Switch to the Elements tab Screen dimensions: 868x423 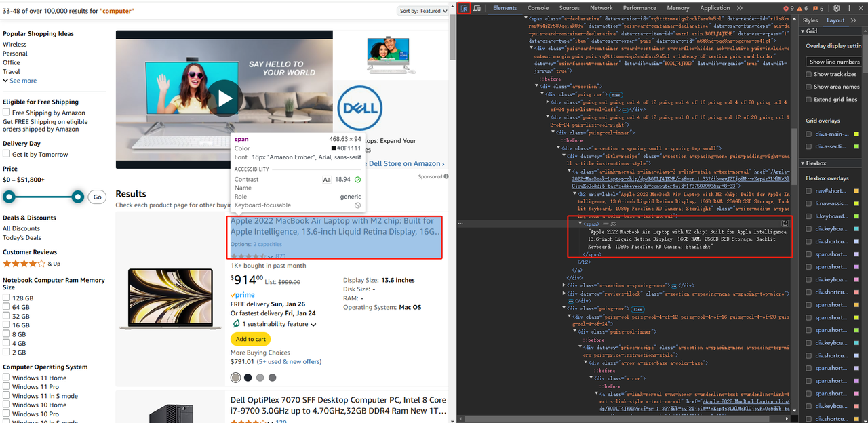tap(505, 8)
